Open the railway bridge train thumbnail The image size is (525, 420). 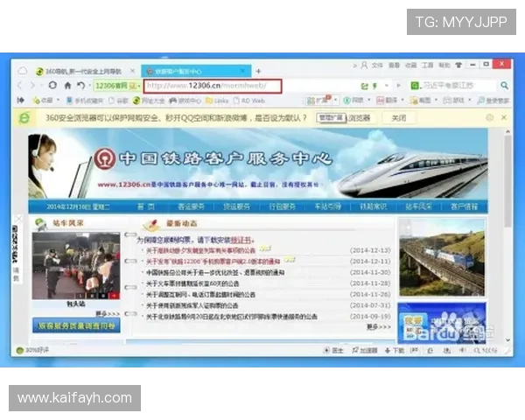click(x=442, y=257)
